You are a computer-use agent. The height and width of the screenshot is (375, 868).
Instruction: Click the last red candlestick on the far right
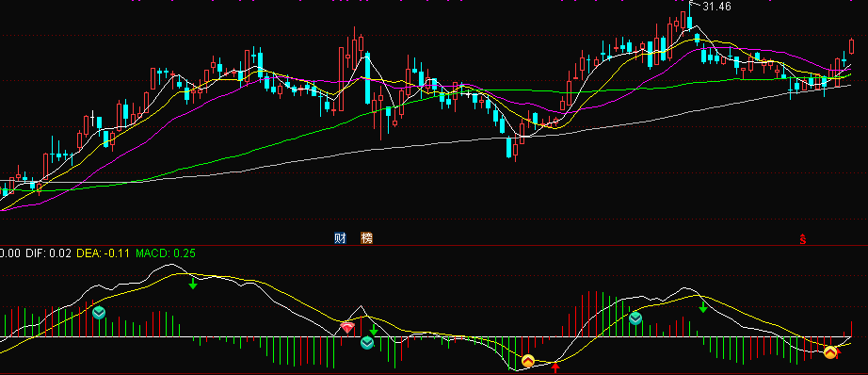coord(851,46)
